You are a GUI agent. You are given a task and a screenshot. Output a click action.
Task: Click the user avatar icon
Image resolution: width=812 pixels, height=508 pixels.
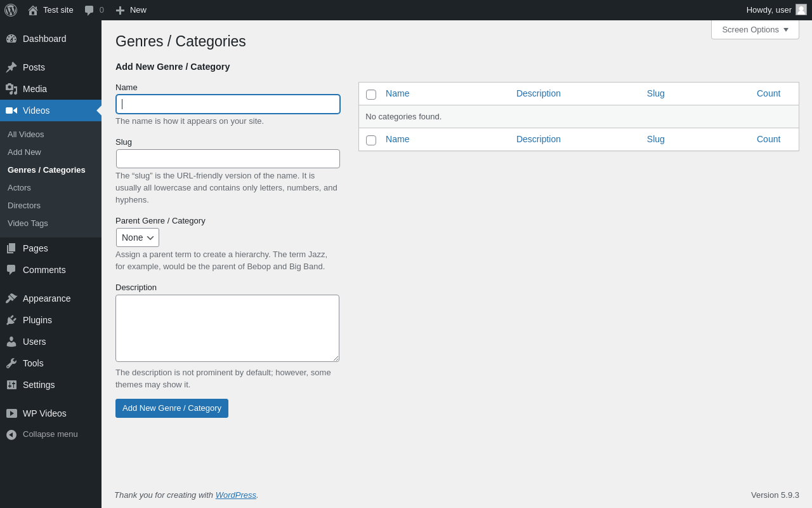(x=801, y=10)
